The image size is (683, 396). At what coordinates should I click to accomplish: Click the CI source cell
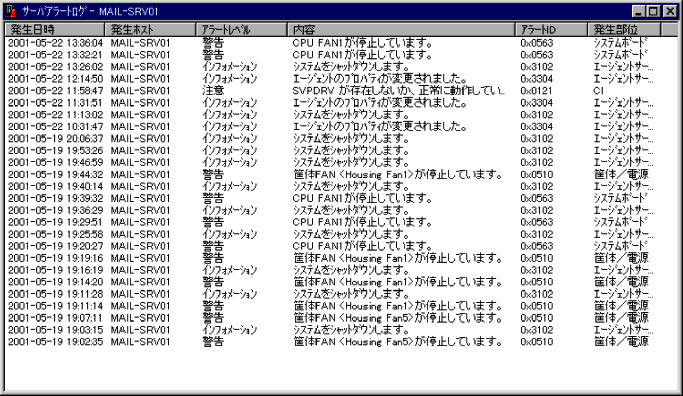point(599,91)
